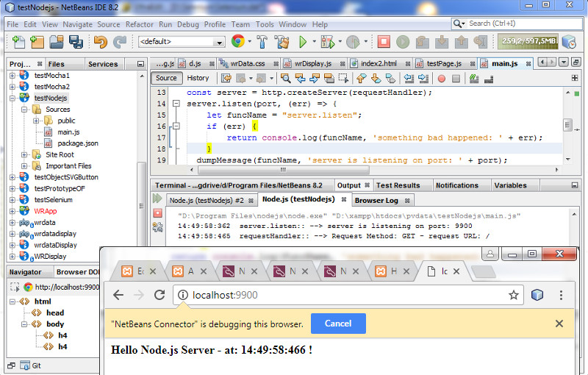Click the red Start Macro Recording icon
Viewport: 588px width, 375px height.
(x=442, y=79)
